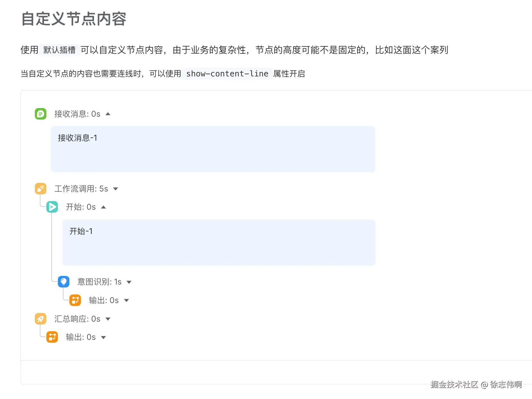This screenshot has width=532, height=399.
Task: Click the blue 意图识别 lightbulb icon
Action: pyautogui.click(x=64, y=282)
